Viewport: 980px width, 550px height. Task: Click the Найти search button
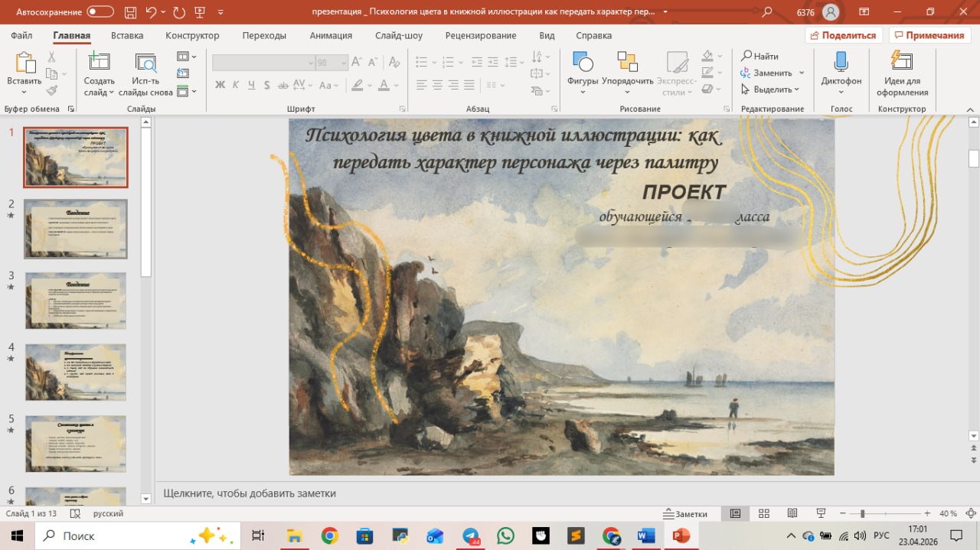(x=759, y=56)
